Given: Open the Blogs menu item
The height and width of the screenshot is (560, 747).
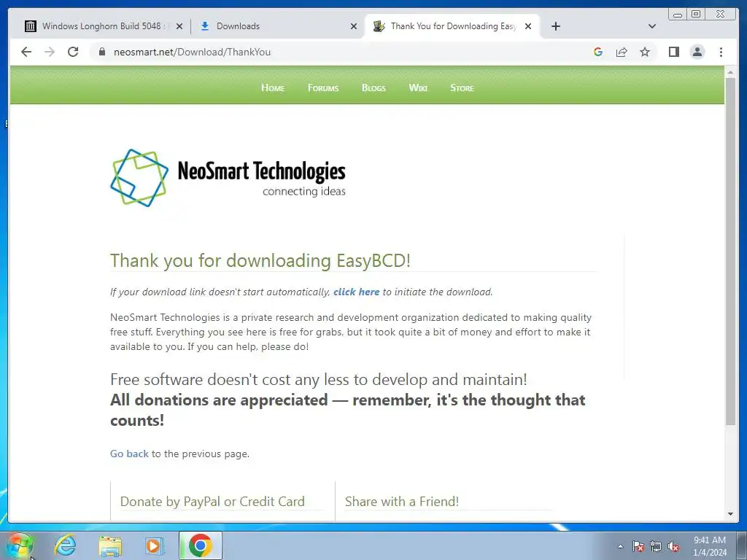Looking at the screenshot, I should 373,87.
